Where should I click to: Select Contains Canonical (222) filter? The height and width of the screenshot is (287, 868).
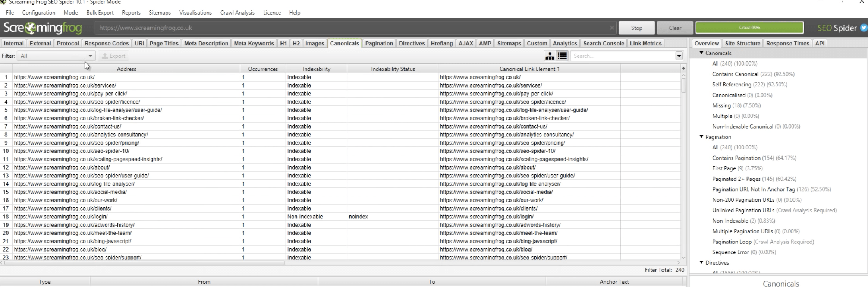(753, 74)
